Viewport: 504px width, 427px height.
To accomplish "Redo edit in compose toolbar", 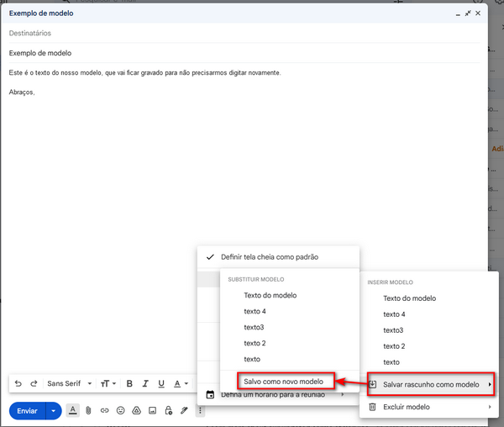I will [x=34, y=383].
